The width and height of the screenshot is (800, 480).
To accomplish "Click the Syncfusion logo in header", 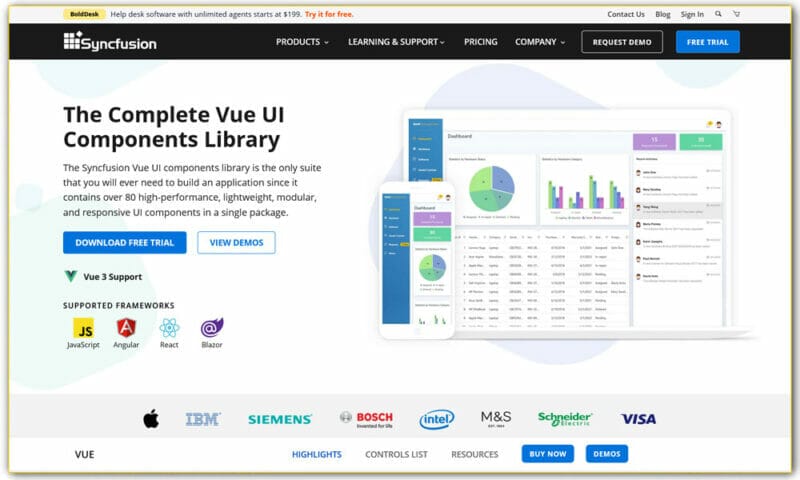I will click(x=109, y=42).
